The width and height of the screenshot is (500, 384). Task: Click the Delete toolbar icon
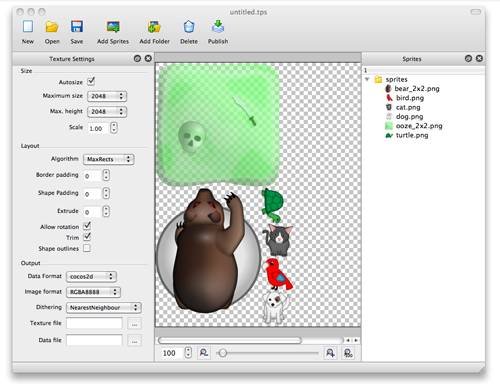point(189,27)
